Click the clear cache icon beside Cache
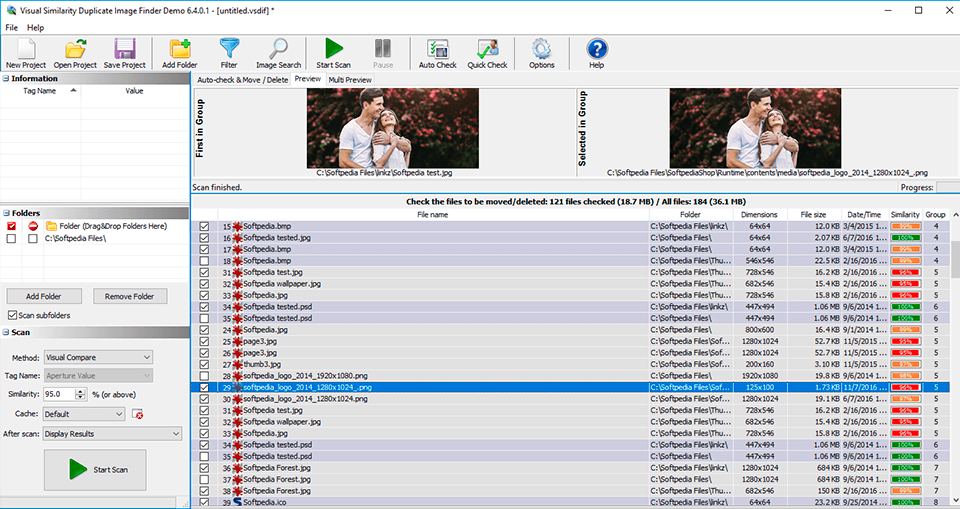This screenshot has width=960, height=509. 138,414
